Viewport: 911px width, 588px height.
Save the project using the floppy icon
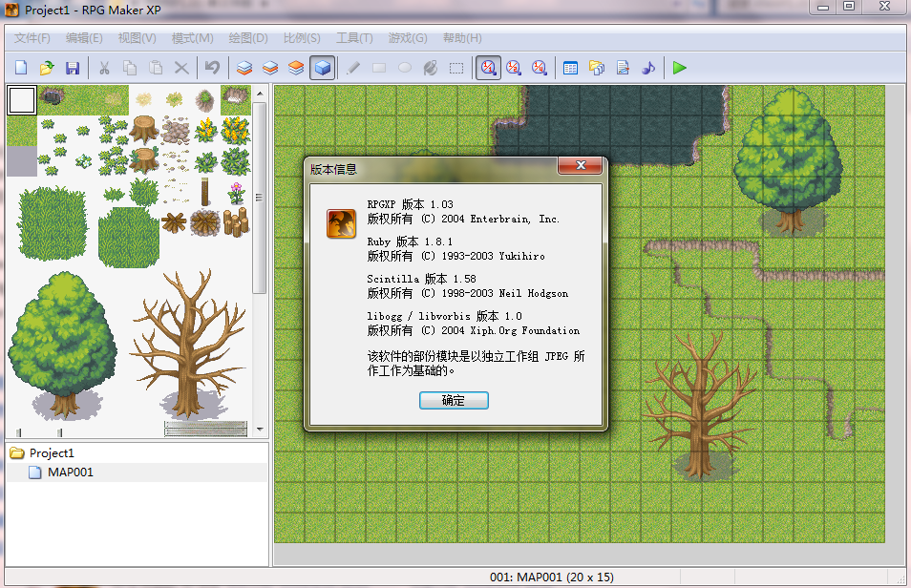(72, 68)
